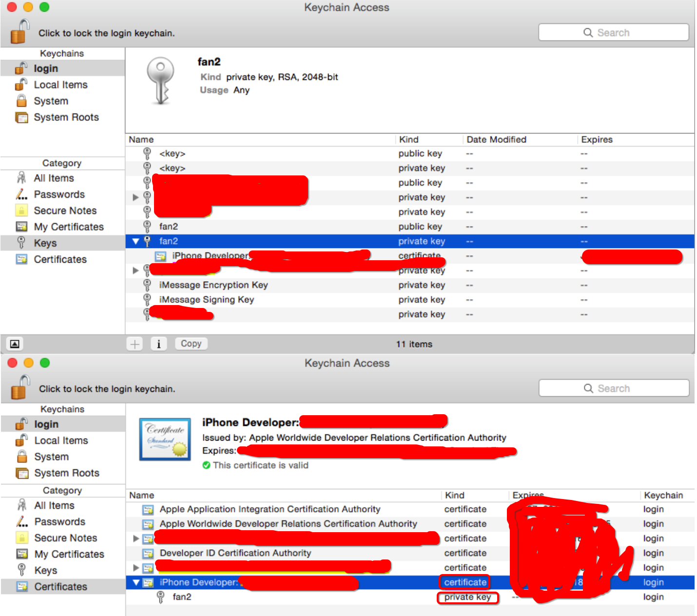Select the login keychain in the upper window
Screen dimensions: 697x616
[x=63, y=68]
